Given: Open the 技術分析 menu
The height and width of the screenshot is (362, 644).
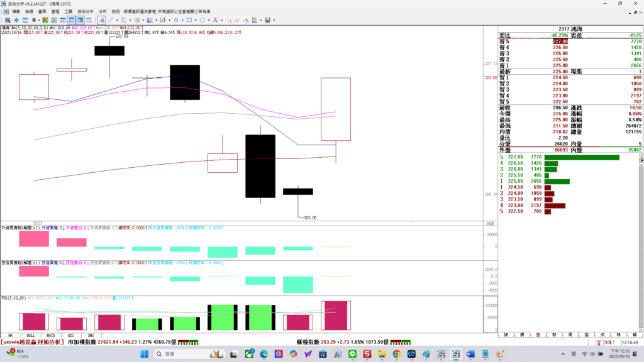Looking at the screenshot, I should click(x=86, y=12).
